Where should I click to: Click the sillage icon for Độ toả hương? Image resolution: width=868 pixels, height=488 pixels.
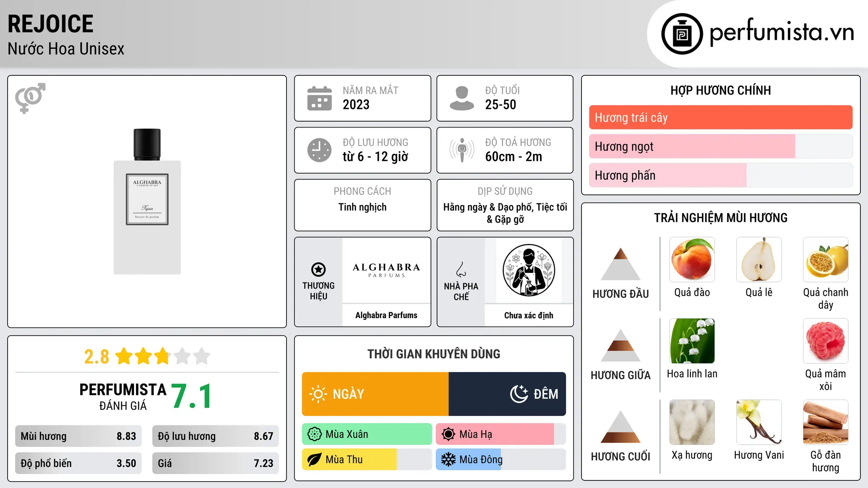click(462, 150)
